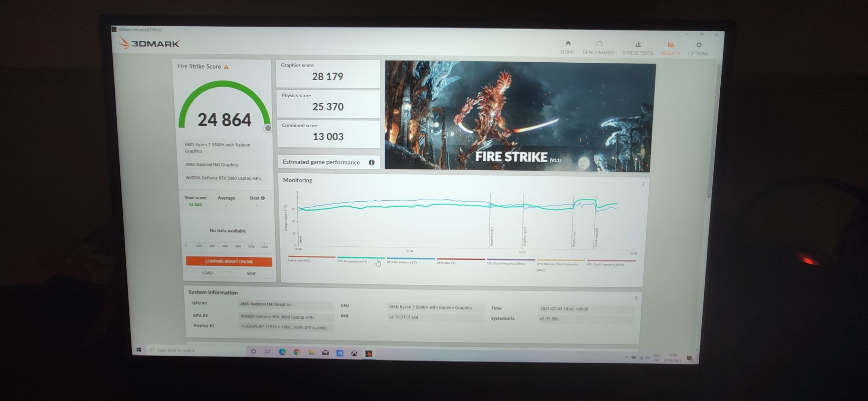
Task: Open File Explorer from the taskbar
Action: point(311,352)
